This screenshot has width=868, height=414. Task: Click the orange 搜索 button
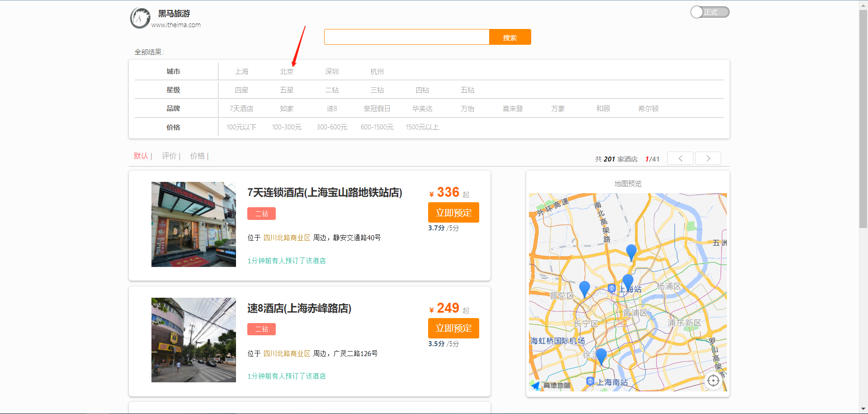pyautogui.click(x=510, y=37)
